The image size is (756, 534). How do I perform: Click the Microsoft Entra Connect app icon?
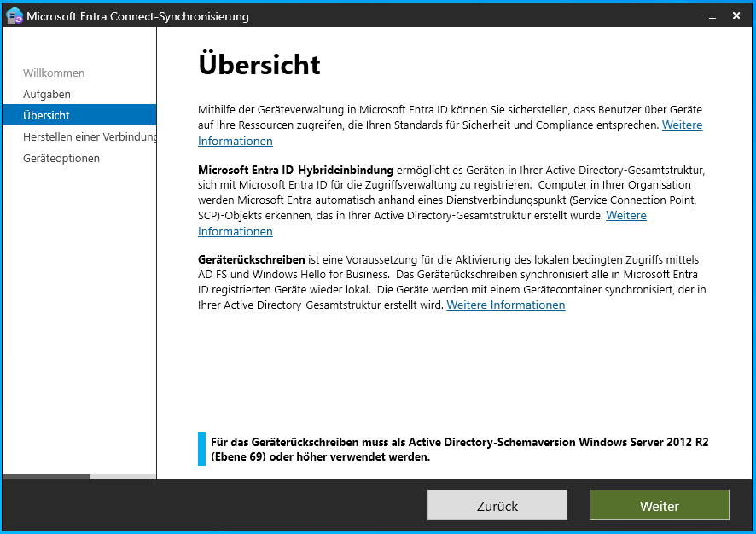tap(15, 16)
